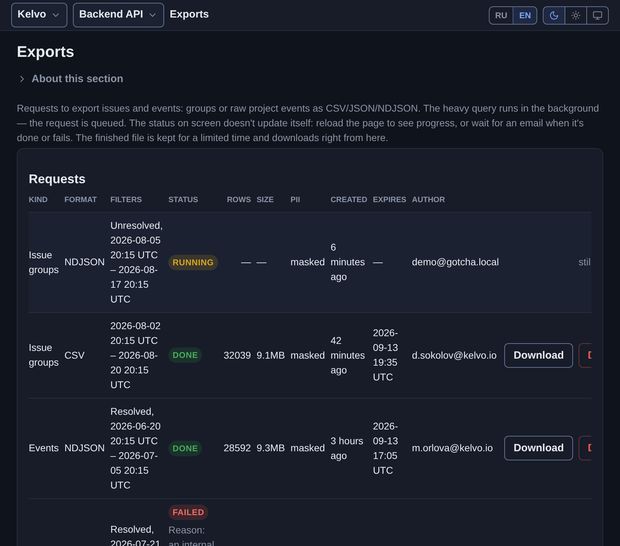Select system theme monitor icon
This screenshot has height=546, width=620.
[597, 15]
